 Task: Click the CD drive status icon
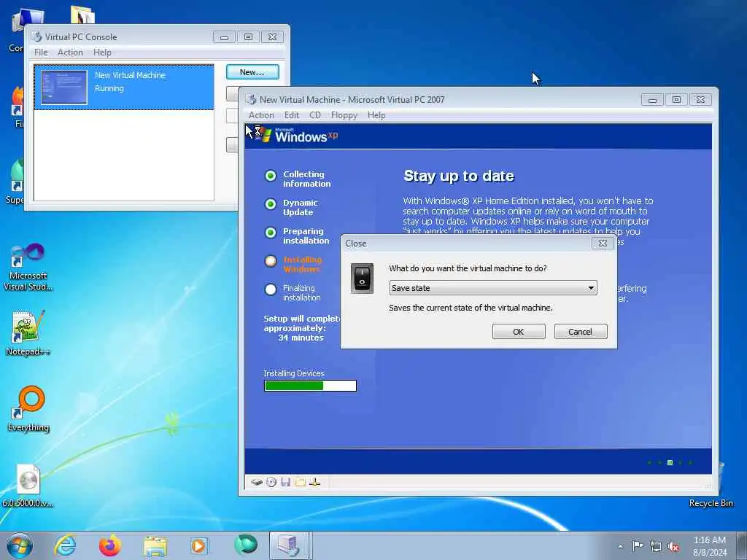[x=271, y=482]
